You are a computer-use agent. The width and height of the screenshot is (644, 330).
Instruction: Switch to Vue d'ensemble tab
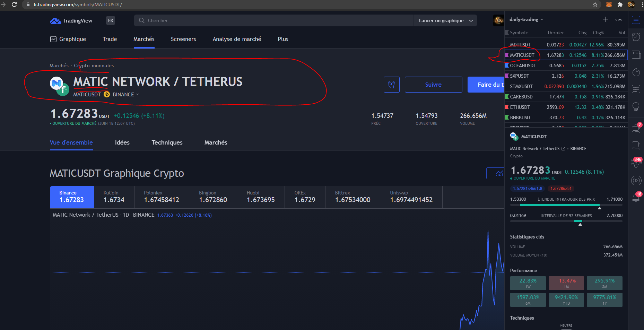pos(71,142)
